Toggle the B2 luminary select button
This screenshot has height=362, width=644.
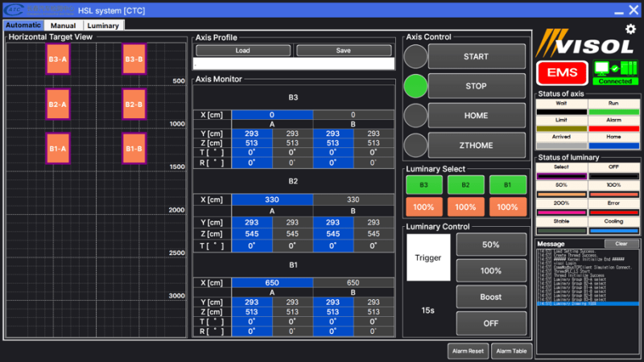[466, 185]
